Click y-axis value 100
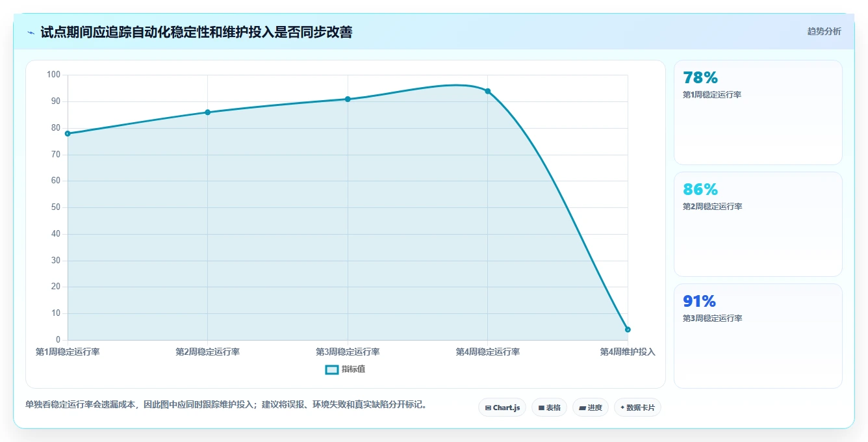Screen dimensions: 868x442 coord(54,75)
